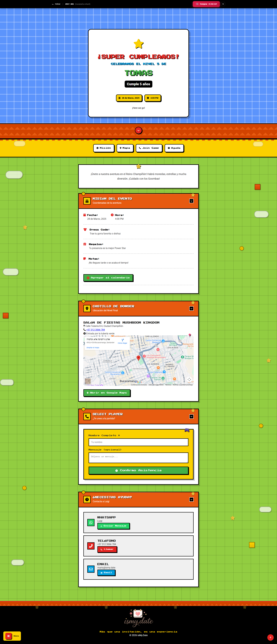Click the Nombre Completo input field

(x=138, y=442)
